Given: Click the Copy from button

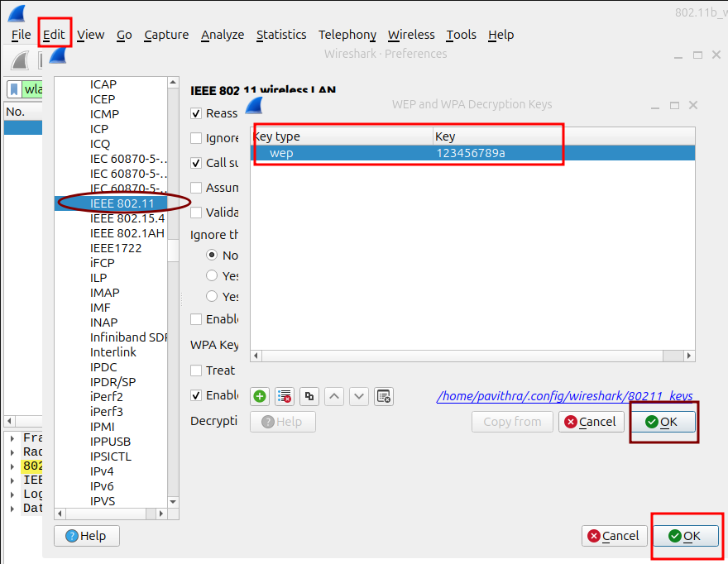Looking at the screenshot, I should coord(512,422).
